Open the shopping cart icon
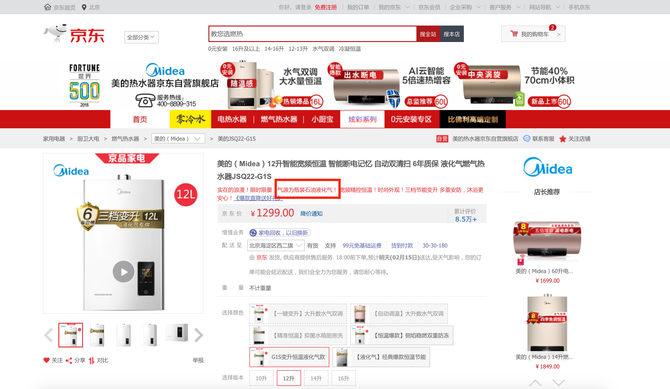Viewport: 670px width, 389px height. pyautogui.click(x=514, y=34)
